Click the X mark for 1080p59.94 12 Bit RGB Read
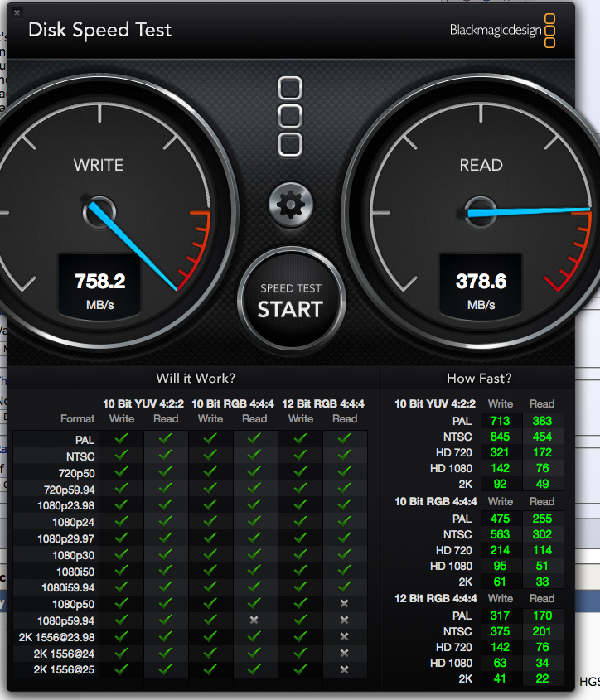Viewport: 600px width, 700px height. pyautogui.click(x=344, y=620)
